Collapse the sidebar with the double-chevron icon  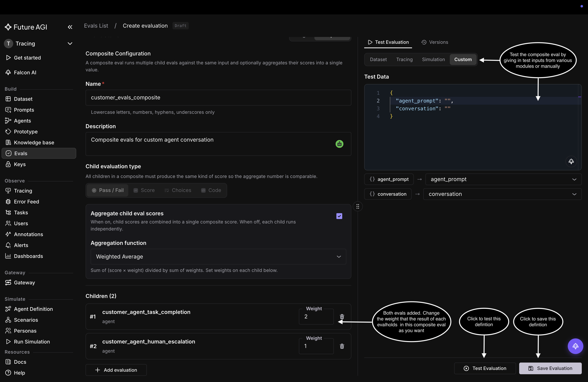(x=70, y=27)
